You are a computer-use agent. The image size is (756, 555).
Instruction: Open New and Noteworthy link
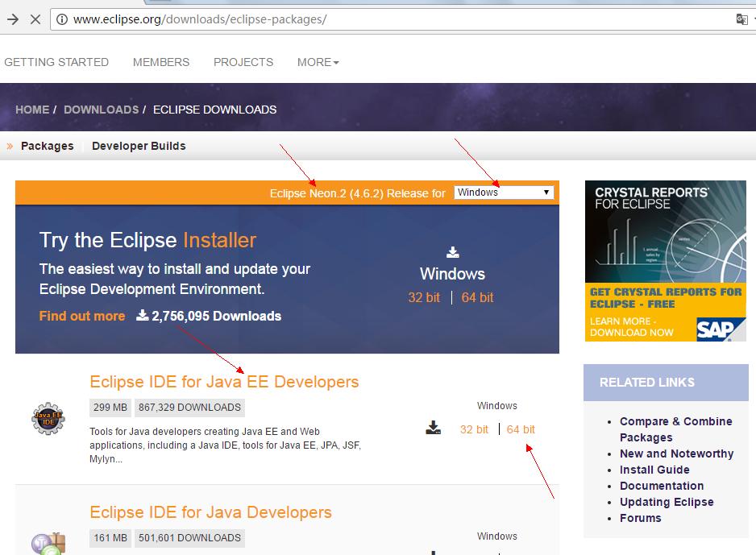tap(676, 454)
